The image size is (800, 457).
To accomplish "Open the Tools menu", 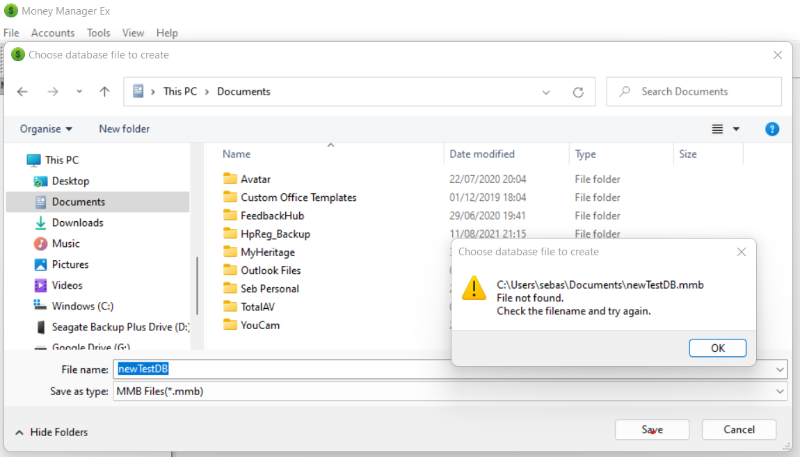I will click(x=98, y=33).
